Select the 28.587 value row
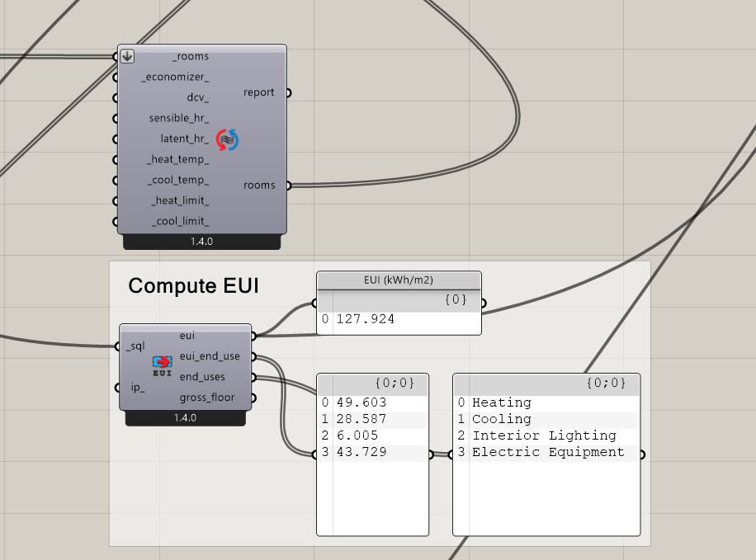The image size is (756, 560). pyautogui.click(x=372, y=419)
